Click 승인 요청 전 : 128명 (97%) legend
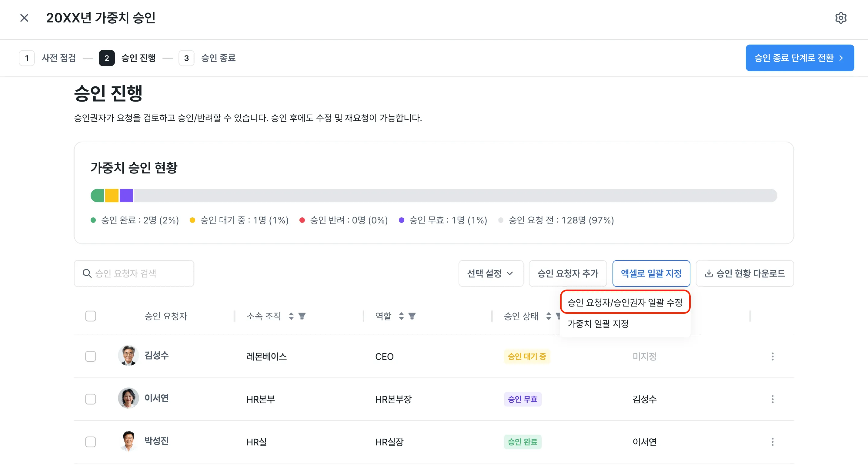Image resolution: width=868 pixels, height=473 pixels. pyautogui.click(x=556, y=220)
